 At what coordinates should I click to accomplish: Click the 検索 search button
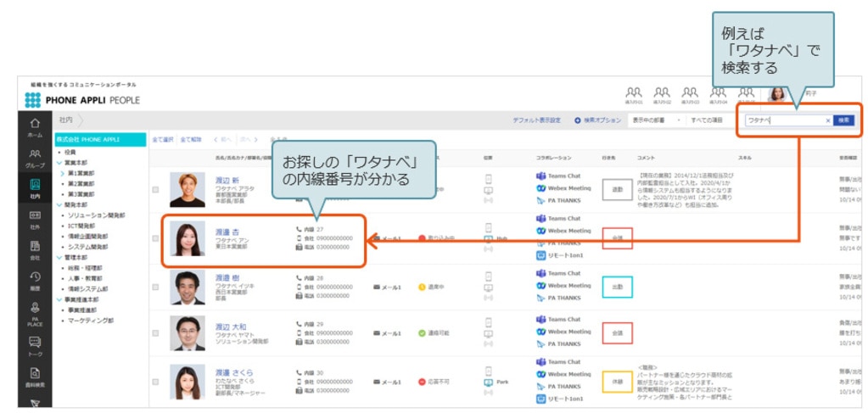(844, 120)
